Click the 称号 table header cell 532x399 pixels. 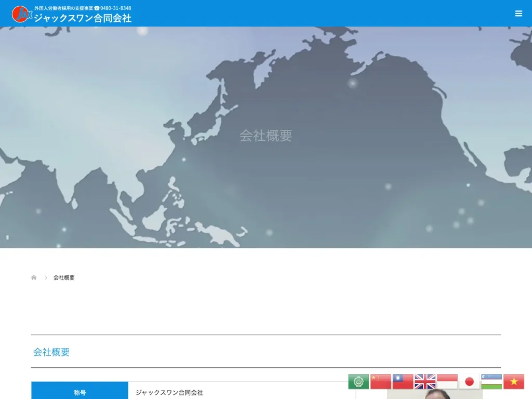coord(79,391)
